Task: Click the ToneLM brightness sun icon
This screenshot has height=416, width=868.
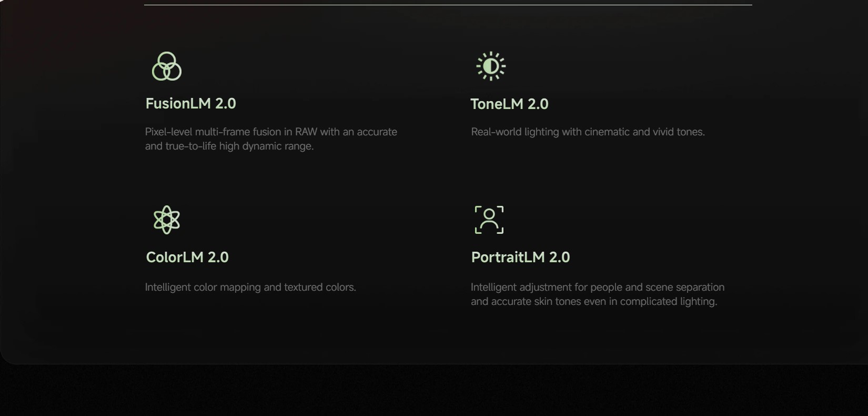Action: [x=491, y=66]
